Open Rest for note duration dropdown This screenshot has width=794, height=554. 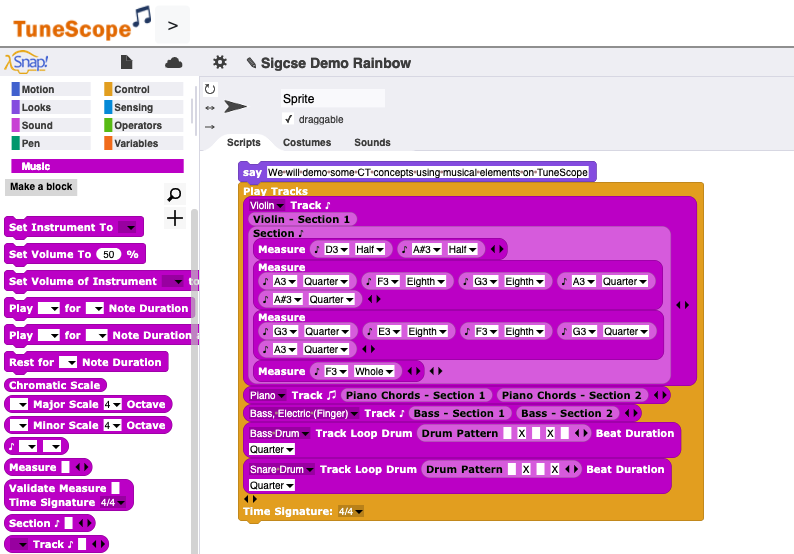pos(68,363)
